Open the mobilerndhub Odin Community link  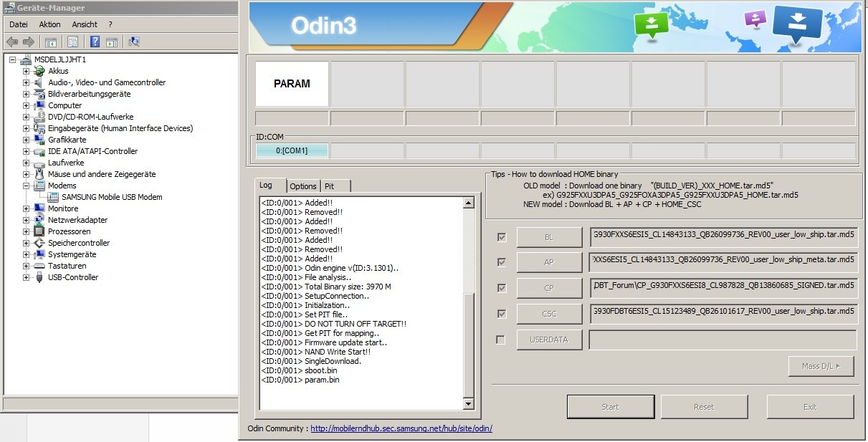[x=401, y=428]
